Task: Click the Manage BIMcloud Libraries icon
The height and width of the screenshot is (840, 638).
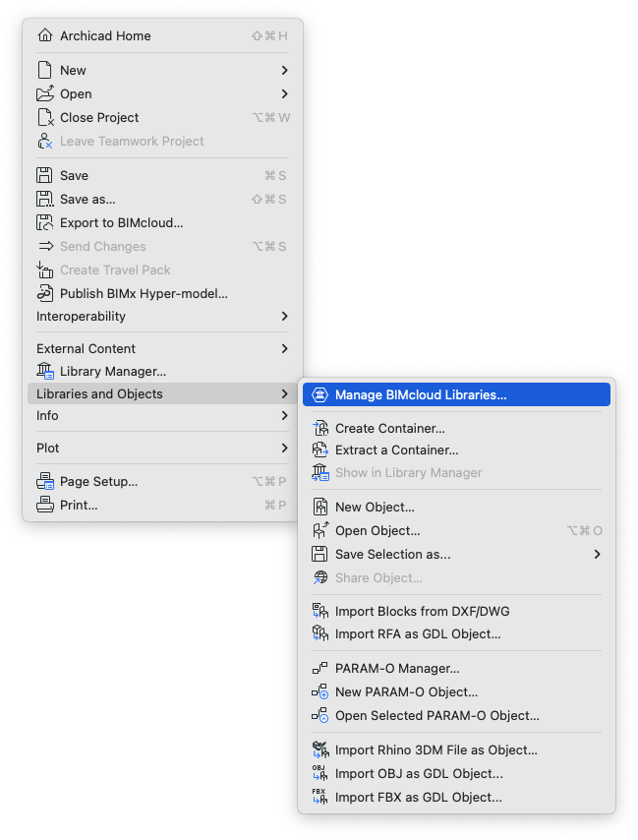Action: pyautogui.click(x=320, y=394)
